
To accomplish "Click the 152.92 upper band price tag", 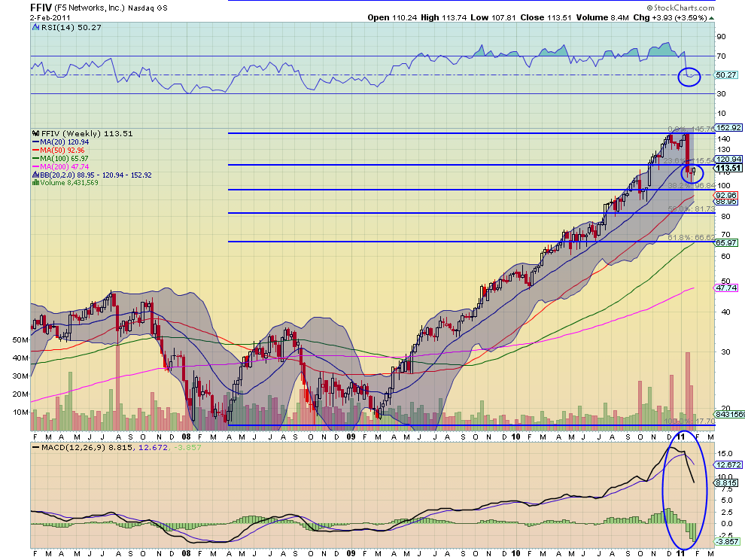I will coord(728,128).
